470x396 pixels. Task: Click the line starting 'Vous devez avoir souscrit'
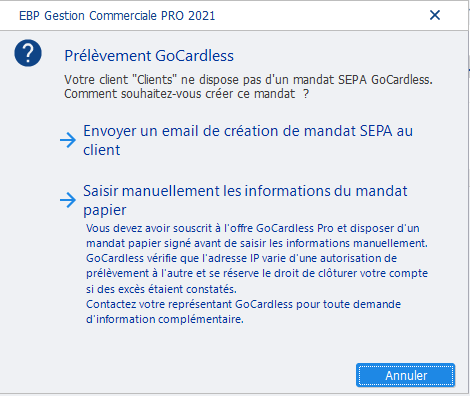(x=253, y=228)
